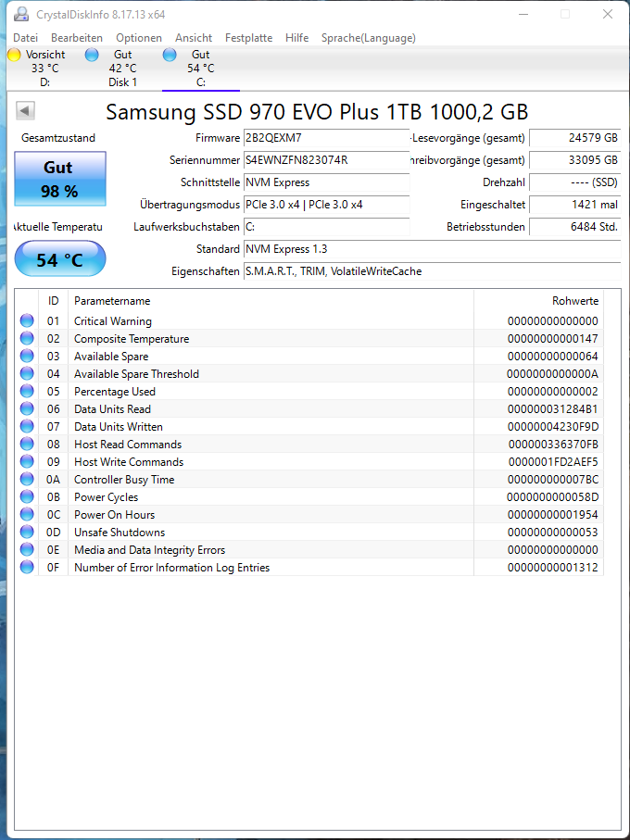
Task: Click status orb of Critical Warning row
Action: 27,320
